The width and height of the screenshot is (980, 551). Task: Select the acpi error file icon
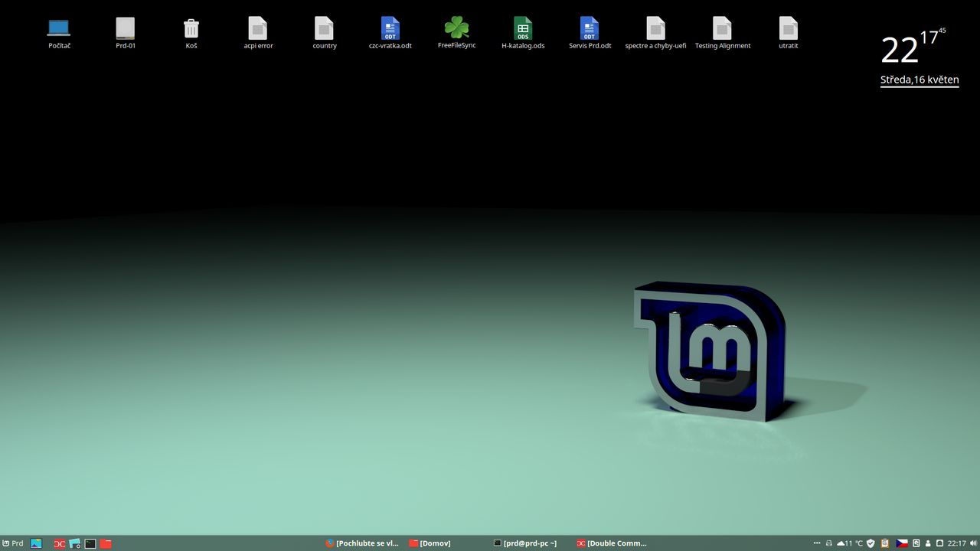click(258, 34)
